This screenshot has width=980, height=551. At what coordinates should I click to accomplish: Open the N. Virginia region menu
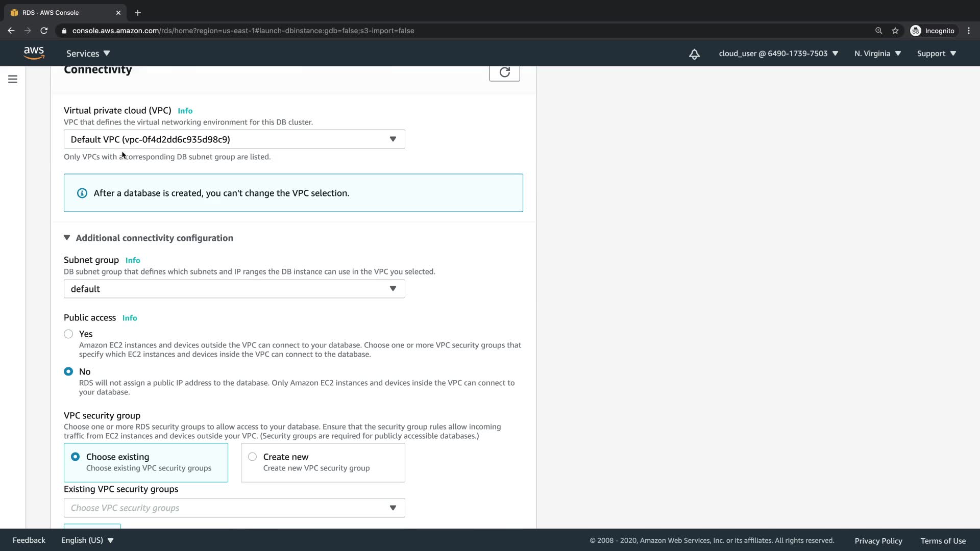(x=877, y=54)
